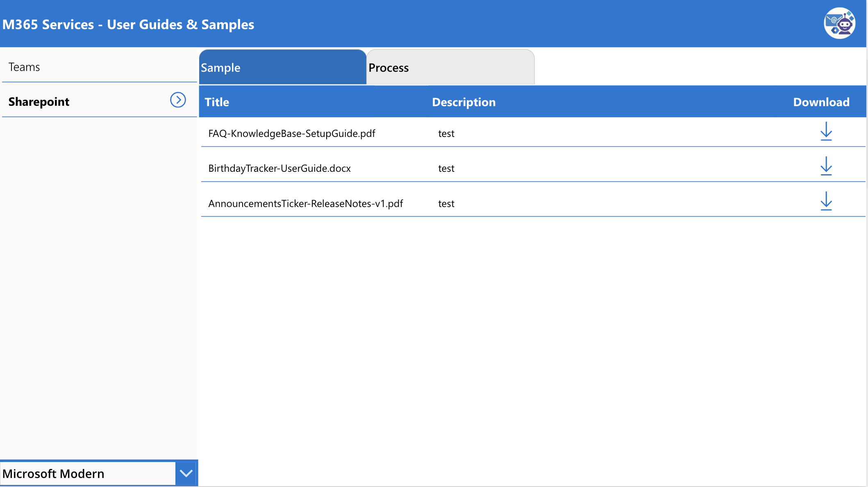Select FAQ-KnowledgeBase-SetupGuide.pdf title text
868x487 pixels.
(x=292, y=134)
